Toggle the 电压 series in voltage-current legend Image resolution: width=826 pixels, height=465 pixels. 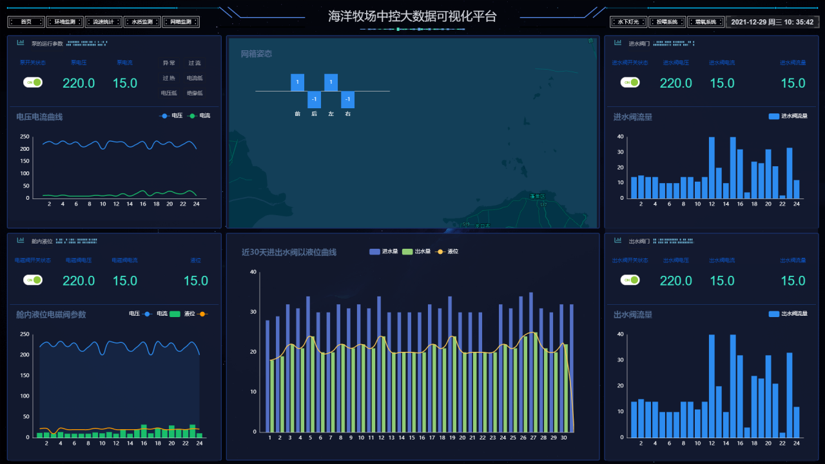click(166, 116)
